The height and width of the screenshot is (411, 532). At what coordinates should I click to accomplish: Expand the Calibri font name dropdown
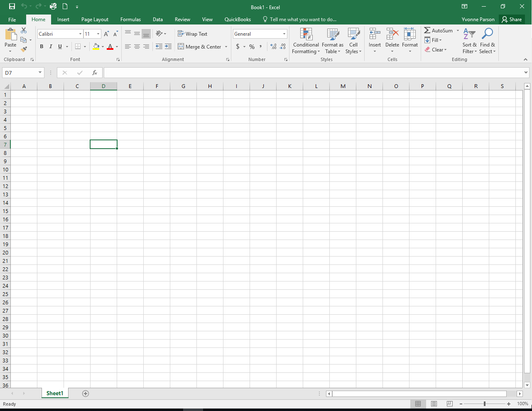[80, 34]
